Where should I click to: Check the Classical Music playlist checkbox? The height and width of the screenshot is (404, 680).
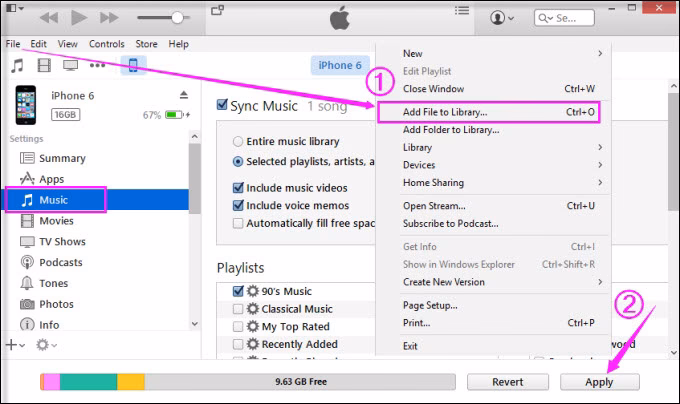click(x=238, y=309)
